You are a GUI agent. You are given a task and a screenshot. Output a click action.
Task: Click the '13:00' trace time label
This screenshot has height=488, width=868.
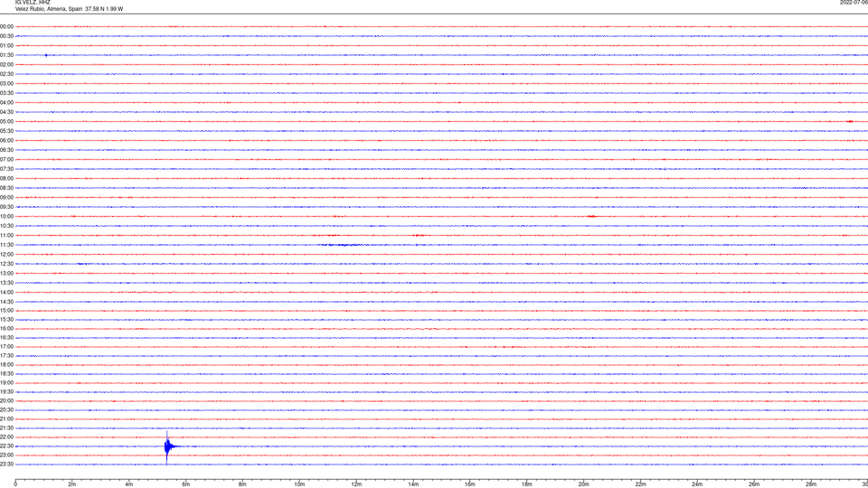[x=6, y=273]
